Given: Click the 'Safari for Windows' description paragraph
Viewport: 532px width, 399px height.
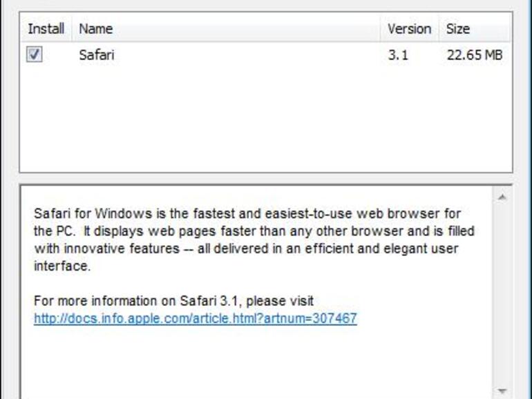Looking at the screenshot, I should tap(249, 231).
